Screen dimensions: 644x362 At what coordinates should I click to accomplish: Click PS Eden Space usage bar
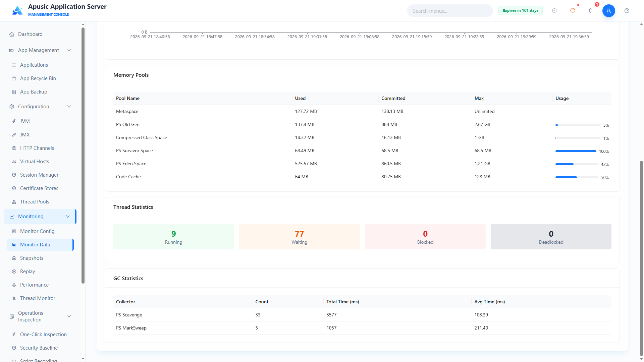tap(577, 164)
